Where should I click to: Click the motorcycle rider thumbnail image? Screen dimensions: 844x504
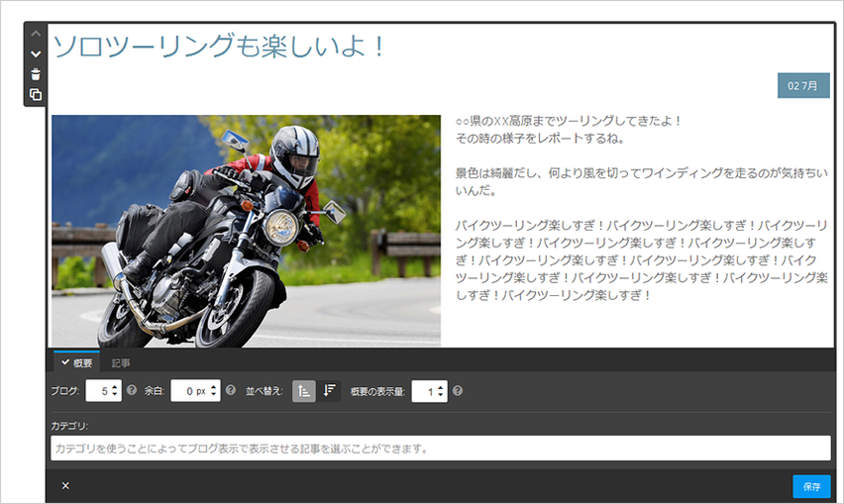(x=246, y=231)
